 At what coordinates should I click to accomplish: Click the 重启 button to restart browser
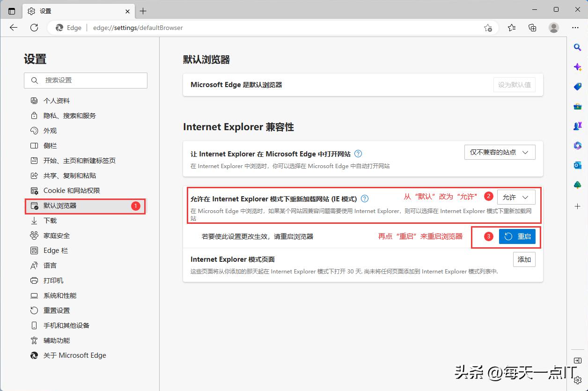(518, 236)
